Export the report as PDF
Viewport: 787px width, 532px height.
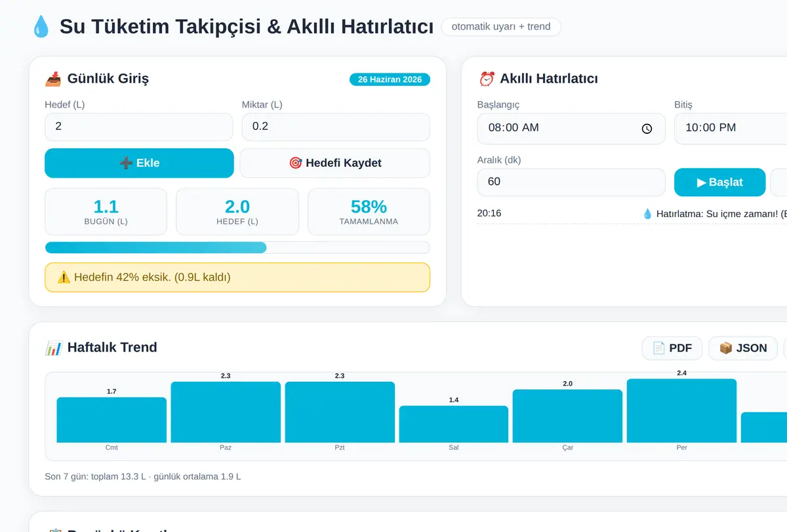point(672,348)
